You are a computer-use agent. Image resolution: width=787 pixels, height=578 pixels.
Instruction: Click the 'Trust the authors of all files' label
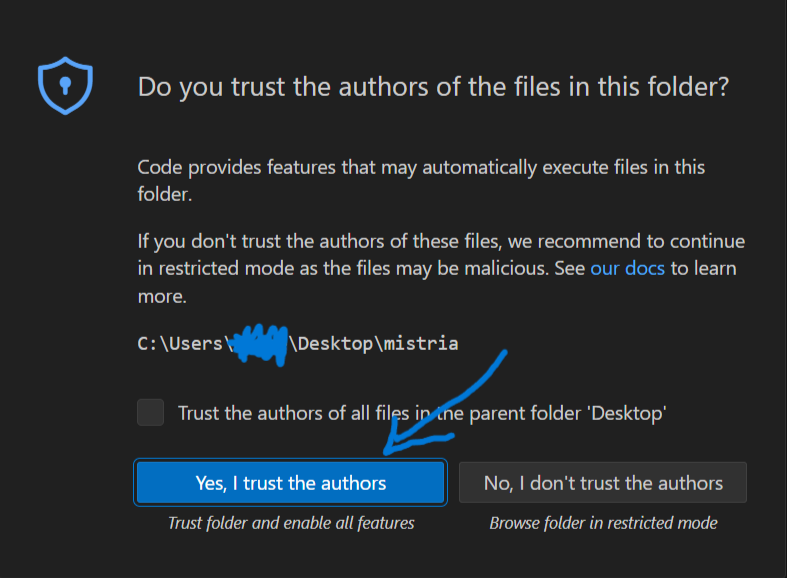click(300, 412)
